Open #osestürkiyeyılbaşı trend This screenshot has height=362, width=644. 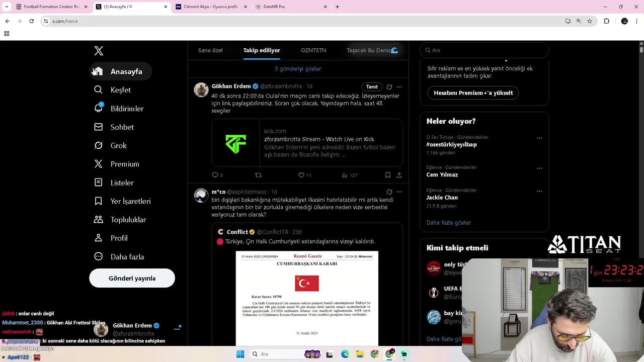tap(451, 144)
